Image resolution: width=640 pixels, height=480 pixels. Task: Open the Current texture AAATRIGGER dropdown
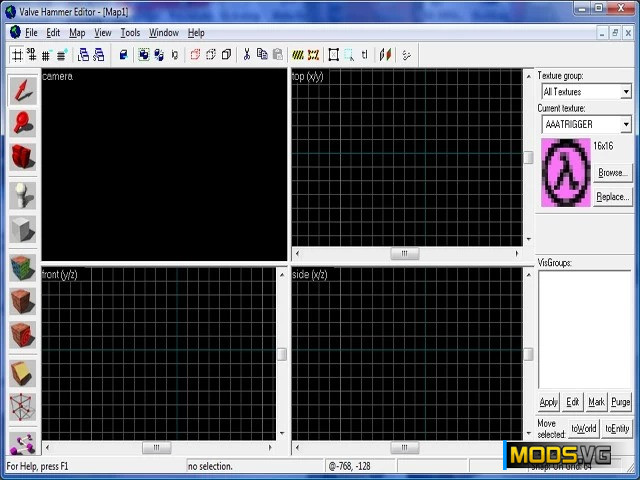pyautogui.click(x=626, y=125)
